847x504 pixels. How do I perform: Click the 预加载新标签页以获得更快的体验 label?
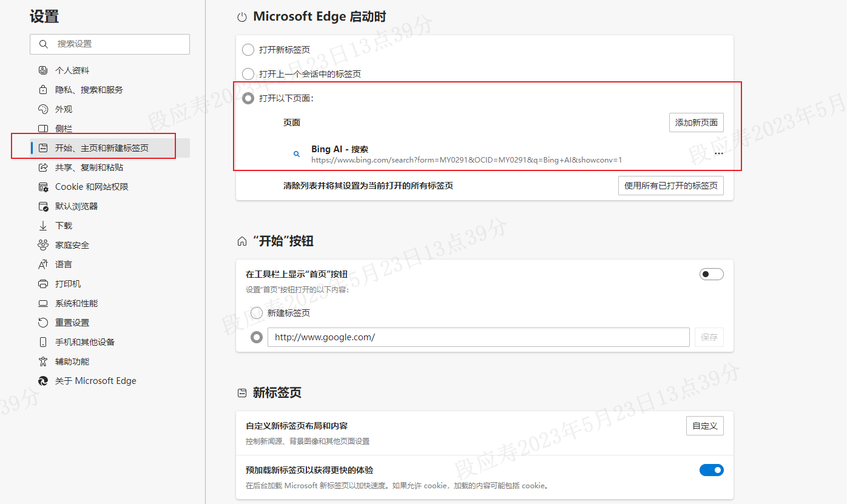[309, 470]
